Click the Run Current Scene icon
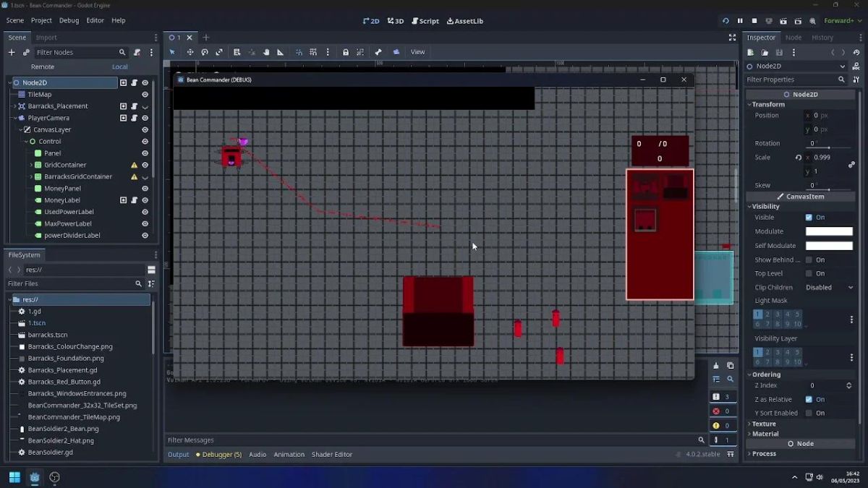Image resolution: width=868 pixels, height=488 pixels. 783,21
